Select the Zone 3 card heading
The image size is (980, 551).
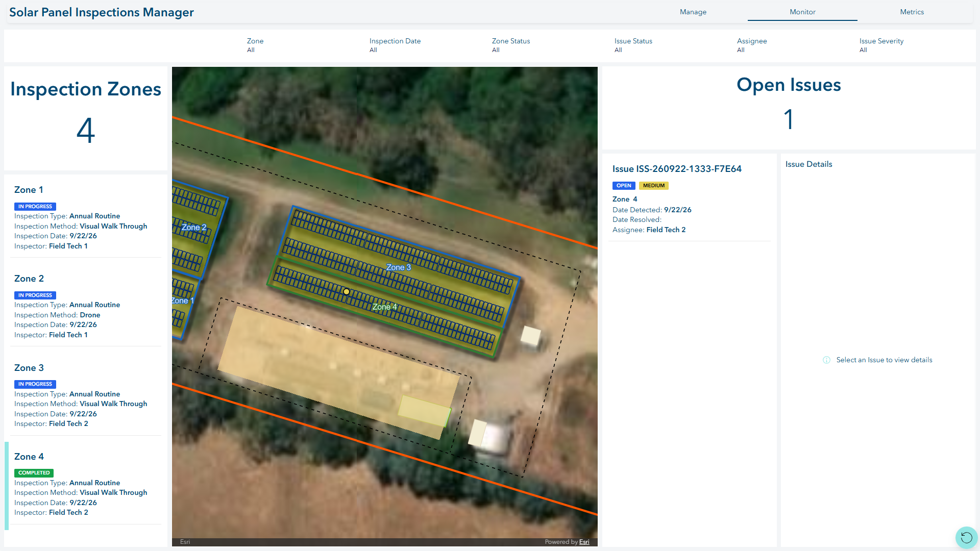pos(29,368)
